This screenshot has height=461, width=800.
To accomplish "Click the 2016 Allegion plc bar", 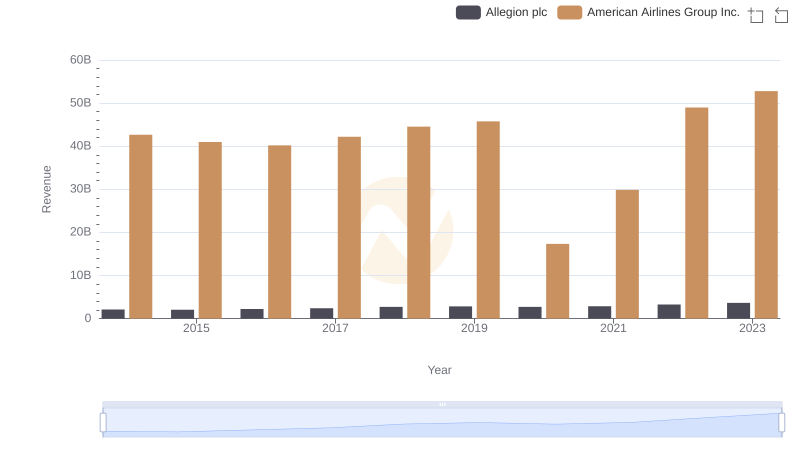I will 252,314.
